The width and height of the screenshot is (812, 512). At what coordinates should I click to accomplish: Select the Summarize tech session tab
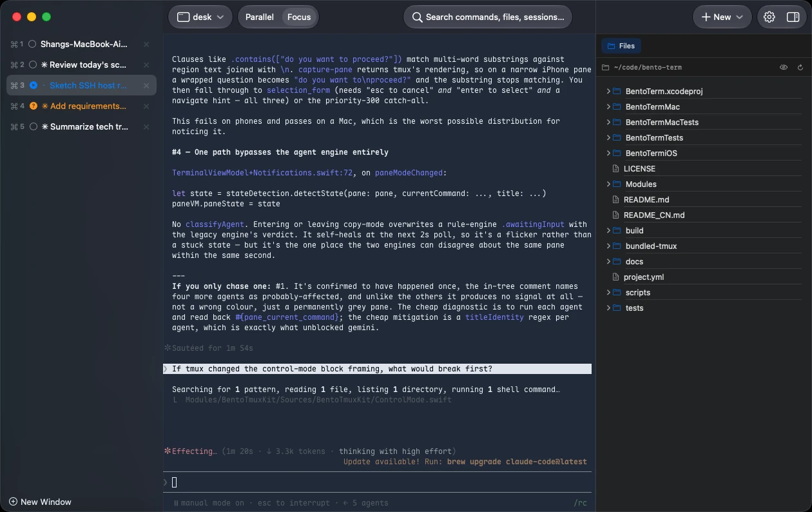click(x=81, y=127)
